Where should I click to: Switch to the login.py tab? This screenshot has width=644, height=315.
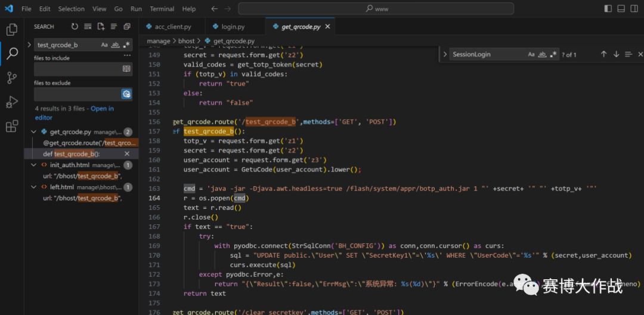coord(234,27)
